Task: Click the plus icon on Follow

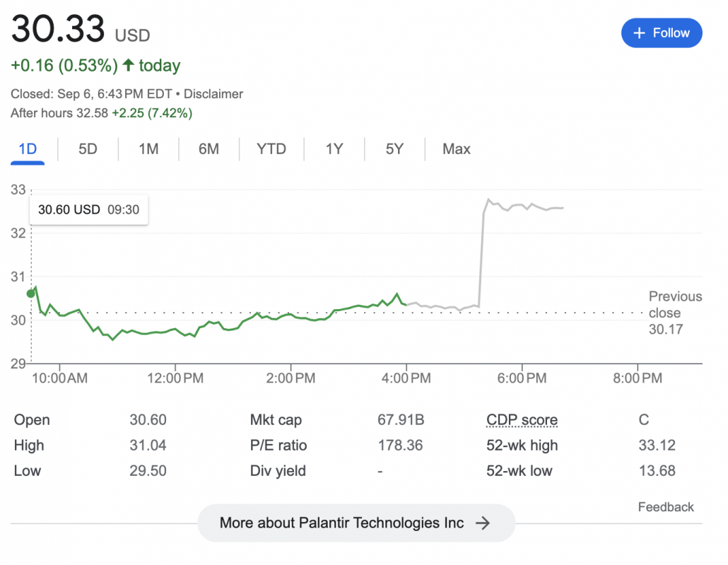Action: (640, 33)
